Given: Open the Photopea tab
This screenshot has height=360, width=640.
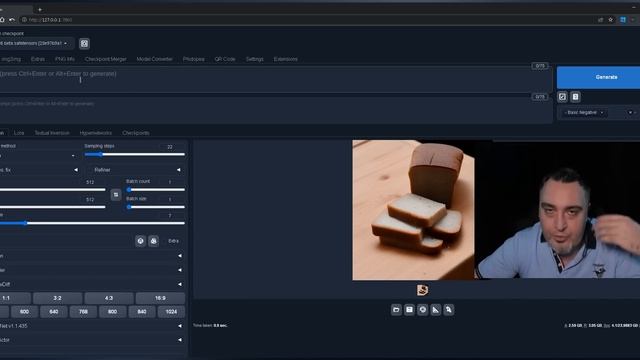Looking at the screenshot, I should pyautogui.click(x=193, y=59).
